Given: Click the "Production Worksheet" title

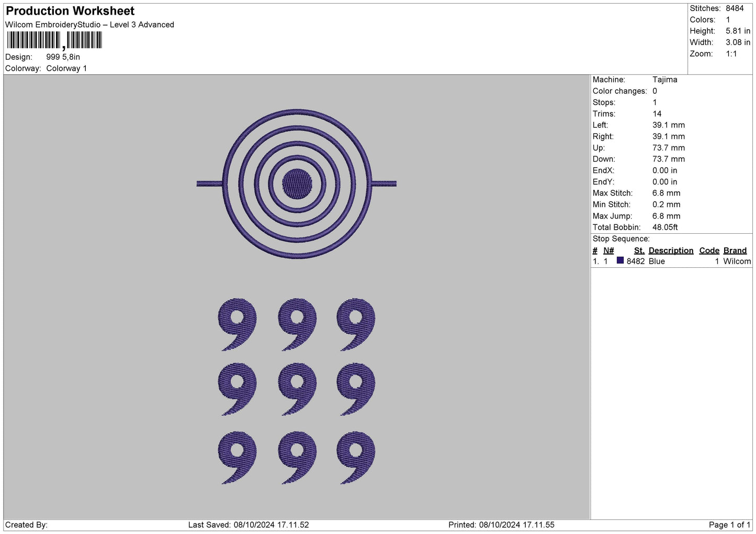Looking at the screenshot, I should click(70, 11).
